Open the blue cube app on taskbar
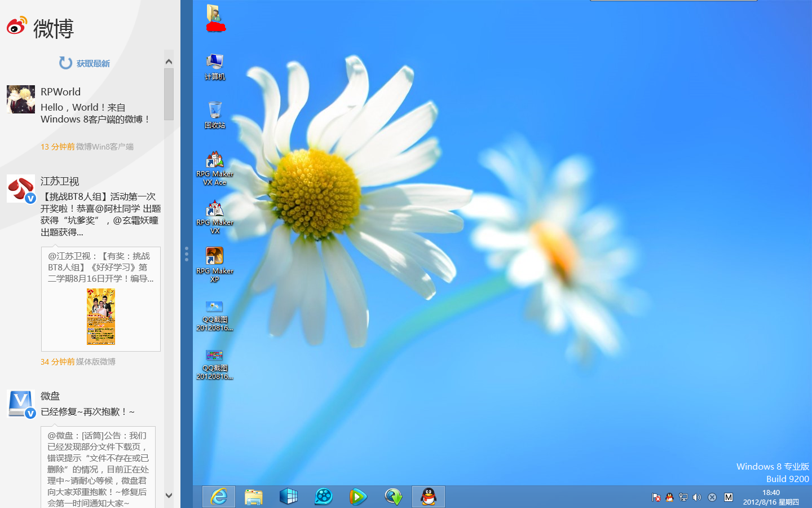 point(289,497)
